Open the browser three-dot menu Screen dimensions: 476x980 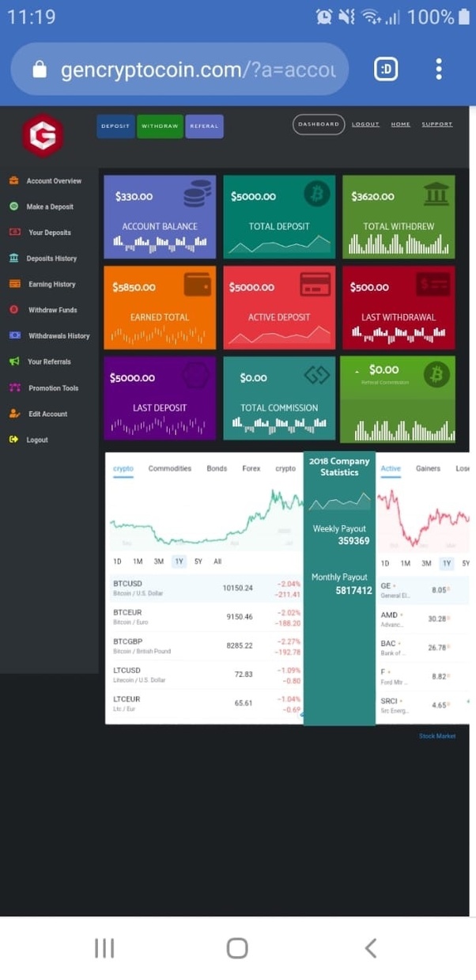click(439, 70)
